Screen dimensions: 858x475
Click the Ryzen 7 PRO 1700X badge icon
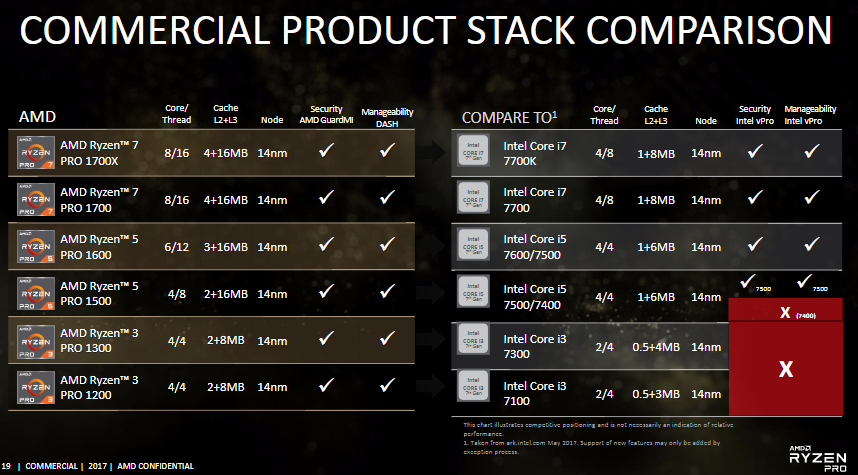click(36, 153)
